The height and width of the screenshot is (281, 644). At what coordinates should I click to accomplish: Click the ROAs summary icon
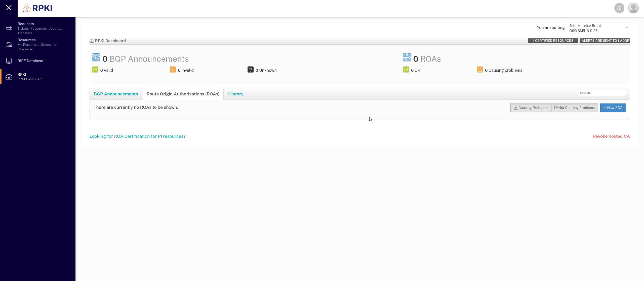point(407,57)
